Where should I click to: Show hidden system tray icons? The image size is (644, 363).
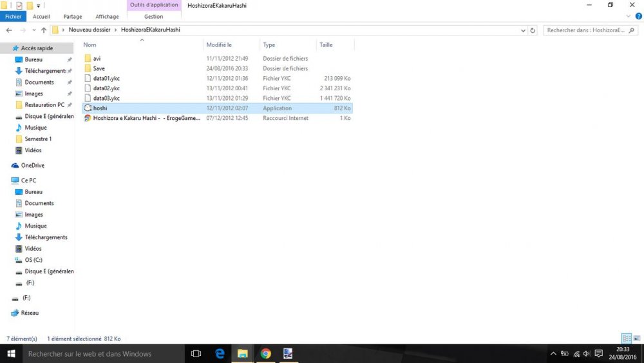pos(553,353)
